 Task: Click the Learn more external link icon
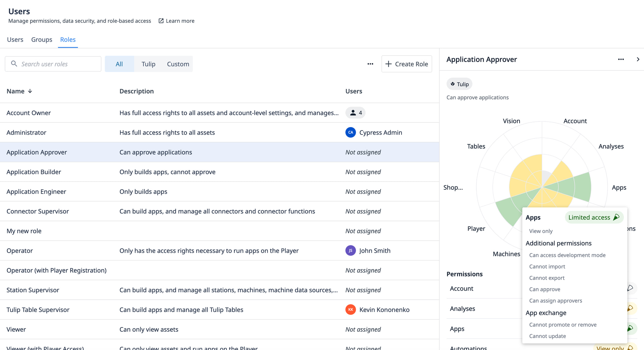coord(161,21)
